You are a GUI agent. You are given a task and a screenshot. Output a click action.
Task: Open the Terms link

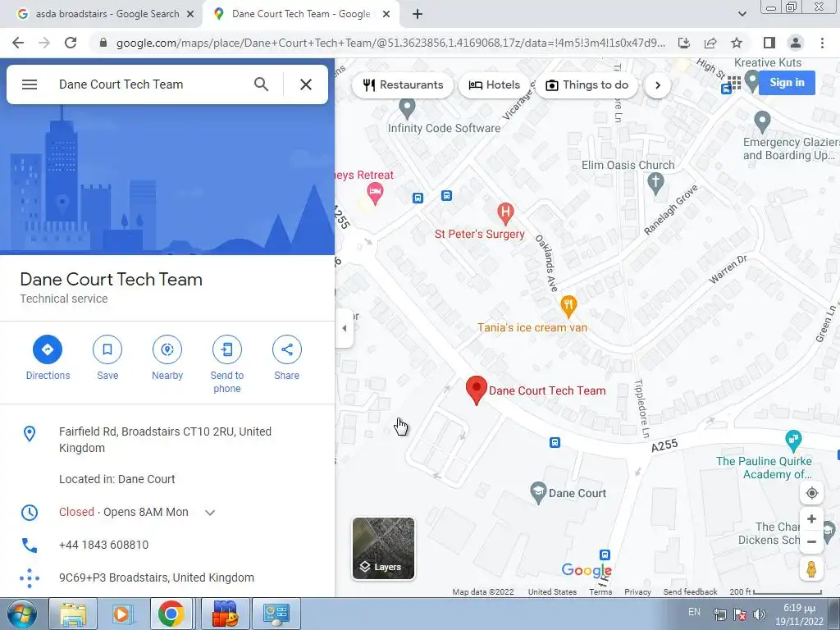600,591
